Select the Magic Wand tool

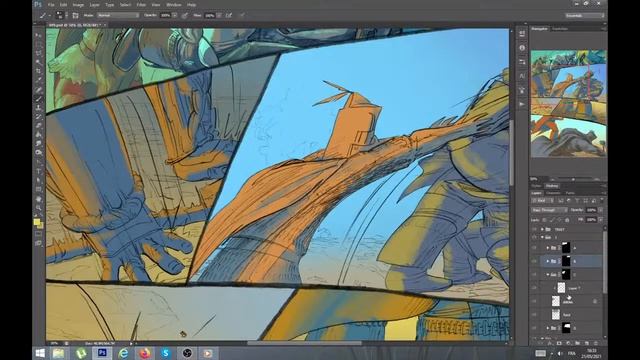coord(39,62)
